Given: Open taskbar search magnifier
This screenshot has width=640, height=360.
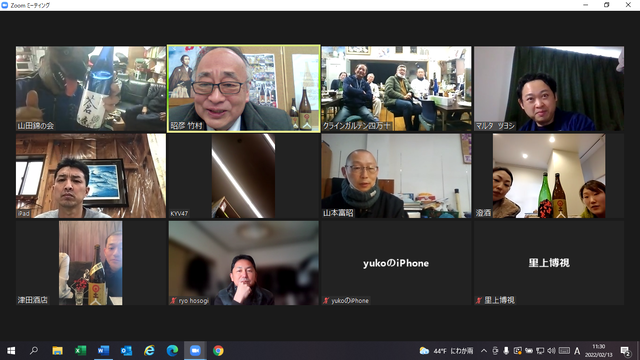Looking at the screenshot, I should (34, 351).
